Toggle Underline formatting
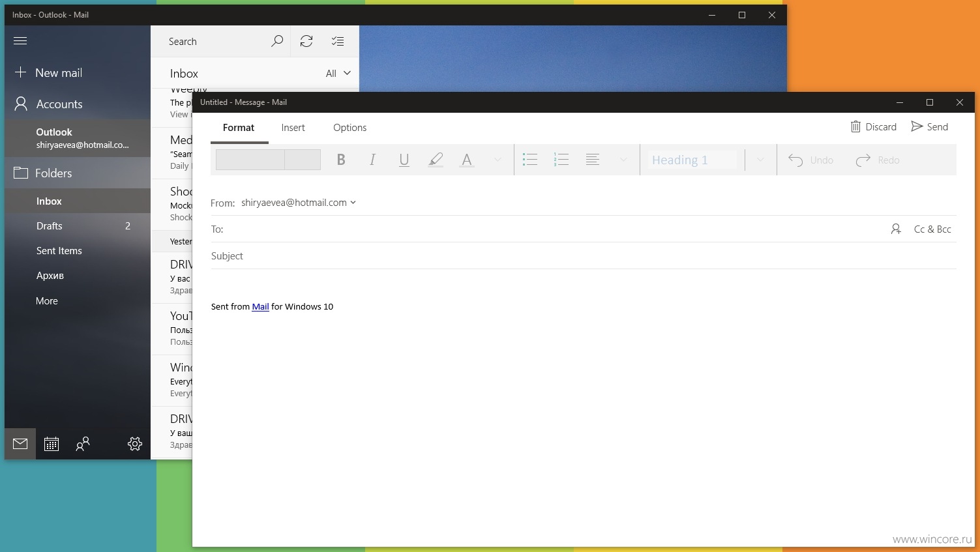This screenshot has width=980, height=552. [x=404, y=160]
